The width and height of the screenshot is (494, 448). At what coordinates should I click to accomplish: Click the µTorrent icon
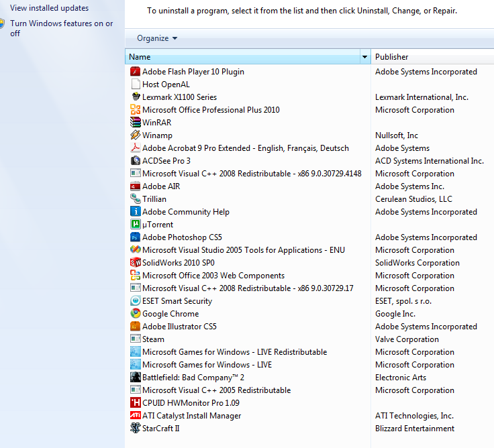pos(136,225)
